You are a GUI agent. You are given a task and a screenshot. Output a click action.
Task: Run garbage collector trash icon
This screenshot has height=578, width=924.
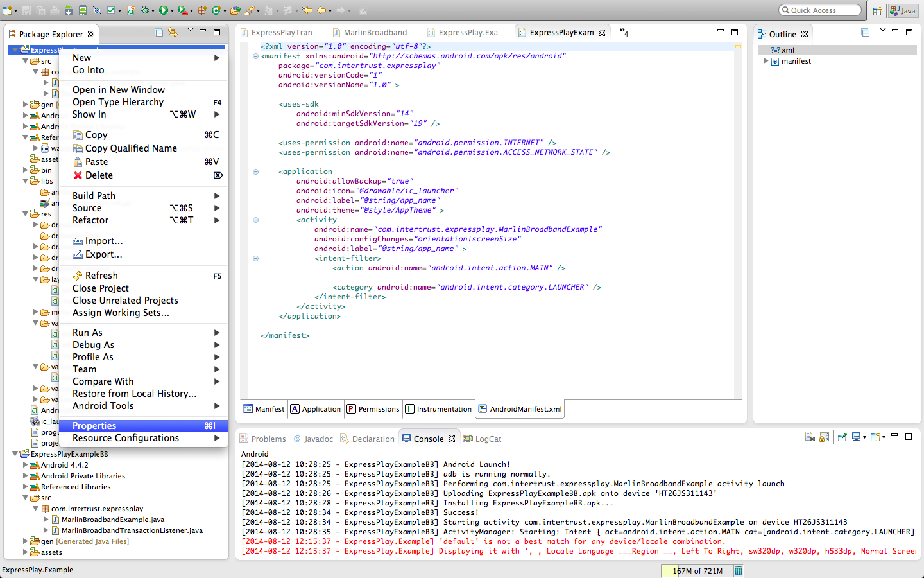[x=739, y=570]
